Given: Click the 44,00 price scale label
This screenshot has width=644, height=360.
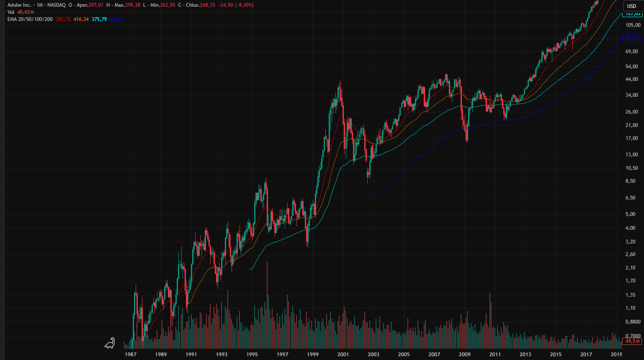Looking at the screenshot, I should (631, 79).
